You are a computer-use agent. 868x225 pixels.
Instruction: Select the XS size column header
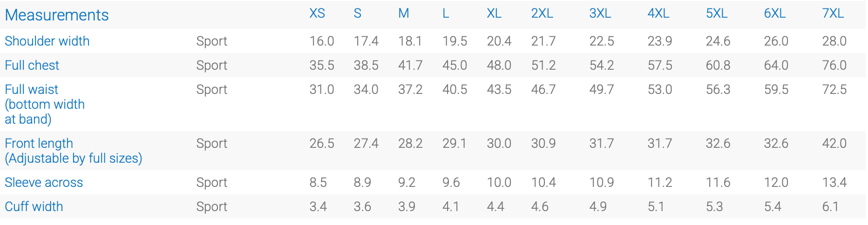317,13
